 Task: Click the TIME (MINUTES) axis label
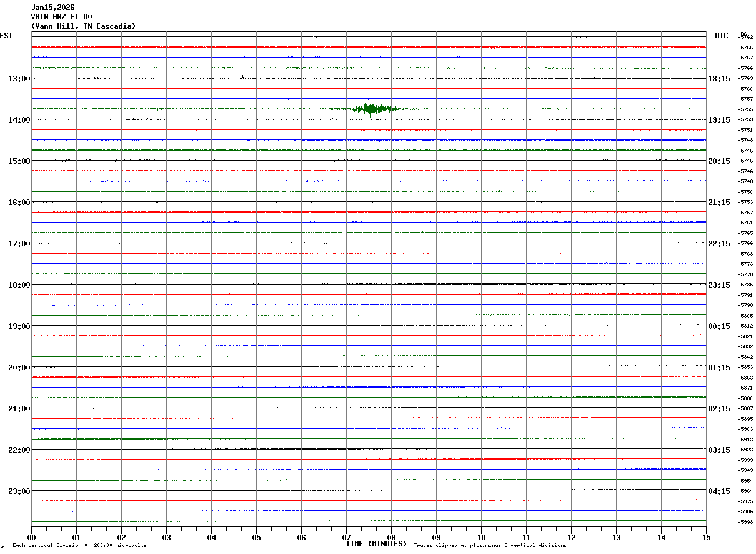point(376,544)
